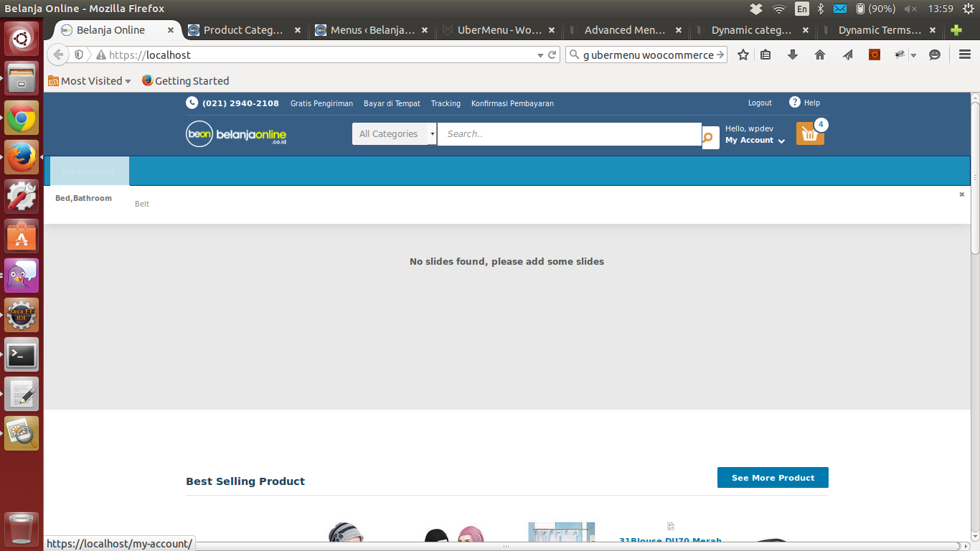Click the site identity warning icon in URL bar
980x551 pixels.
(x=101, y=55)
